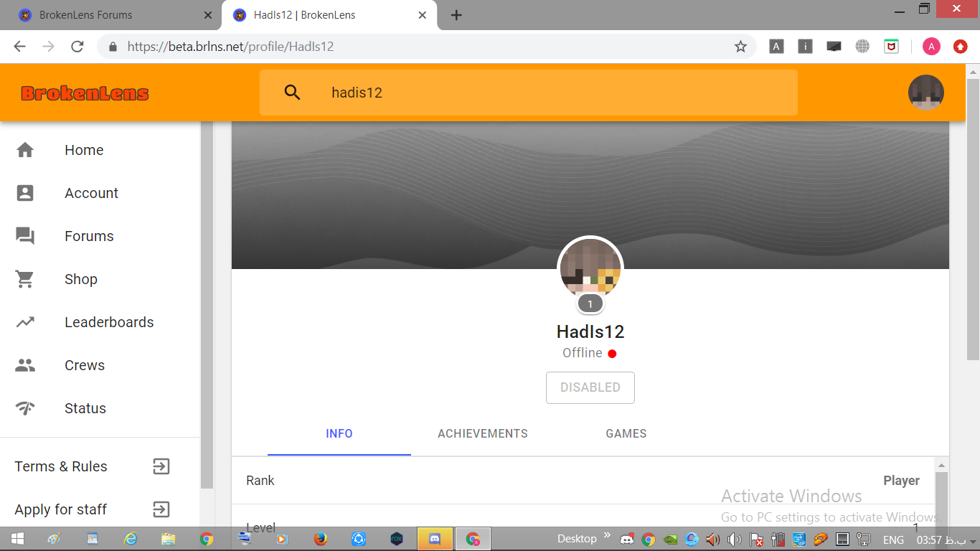Click the sidebar scrollbar
980x551 pixels.
coord(207,305)
